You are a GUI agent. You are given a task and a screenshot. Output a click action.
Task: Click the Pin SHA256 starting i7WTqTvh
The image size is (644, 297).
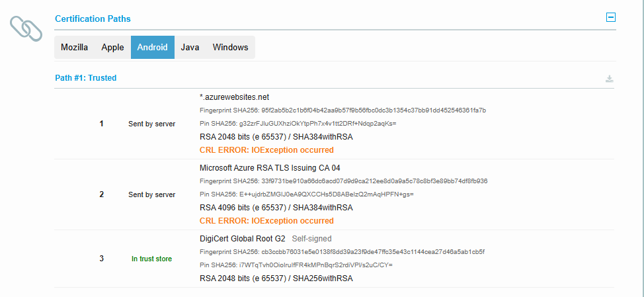click(296, 265)
